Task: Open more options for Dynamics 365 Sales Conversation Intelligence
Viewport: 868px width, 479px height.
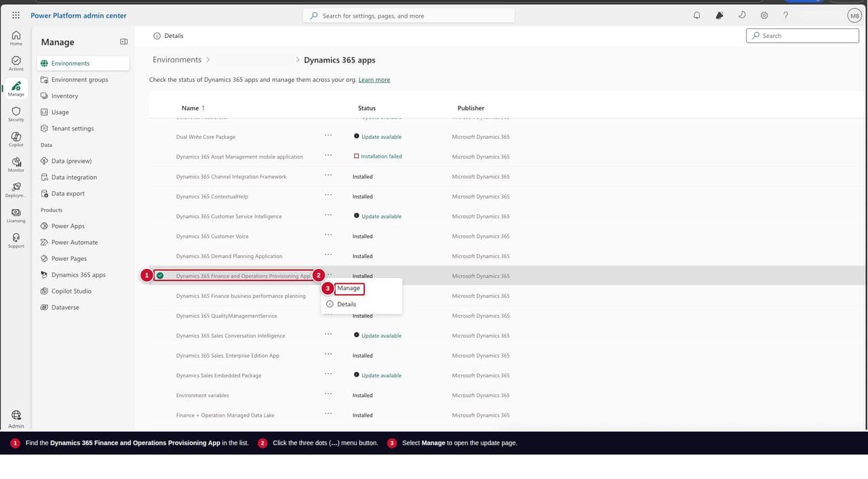Action: point(328,334)
